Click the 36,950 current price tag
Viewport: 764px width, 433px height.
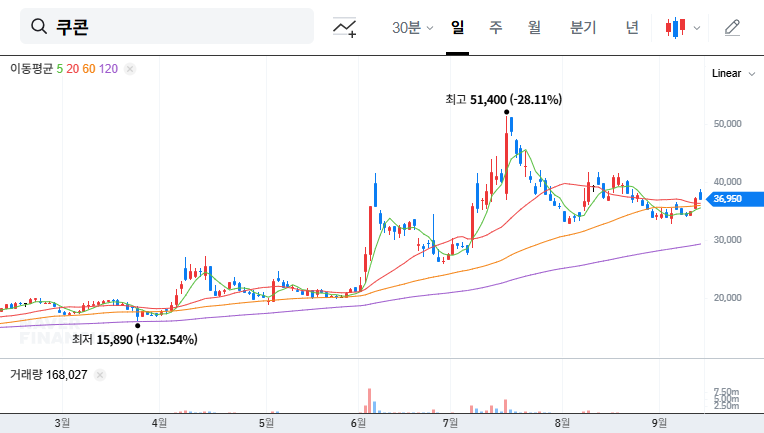(x=734, y=199)
